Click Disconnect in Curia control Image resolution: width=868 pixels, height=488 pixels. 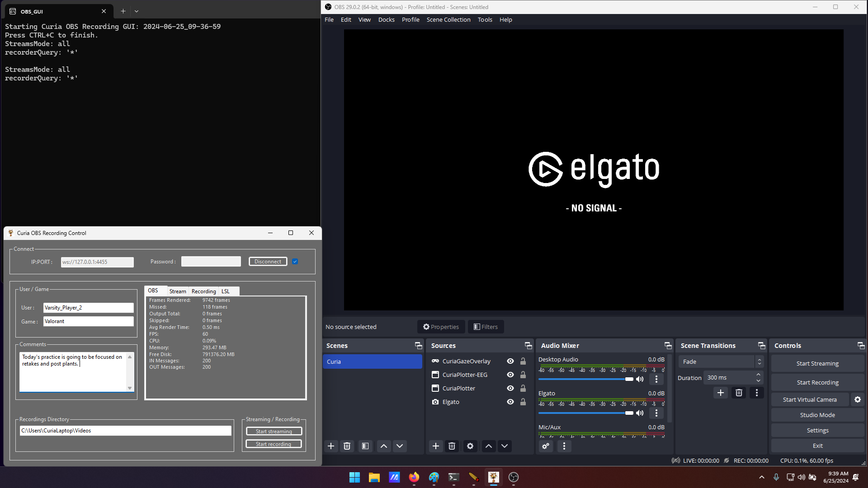[268, 262]
